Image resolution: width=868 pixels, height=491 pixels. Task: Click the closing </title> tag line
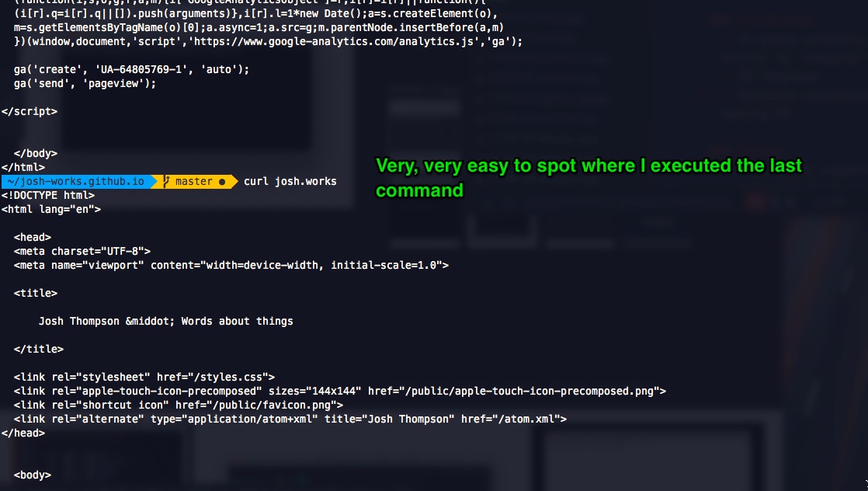(x=39, y=349)
